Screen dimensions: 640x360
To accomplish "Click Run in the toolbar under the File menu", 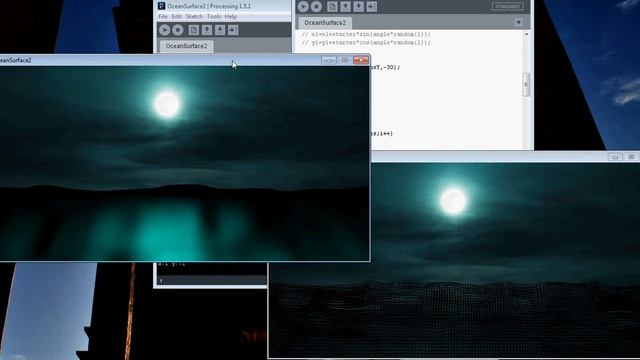I will point(165,30).
